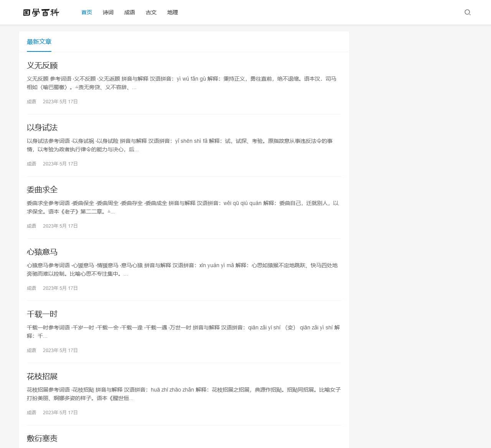The image size is (491, 448).
Task: Open the article 千载一时
Action: tap(42, 314)
